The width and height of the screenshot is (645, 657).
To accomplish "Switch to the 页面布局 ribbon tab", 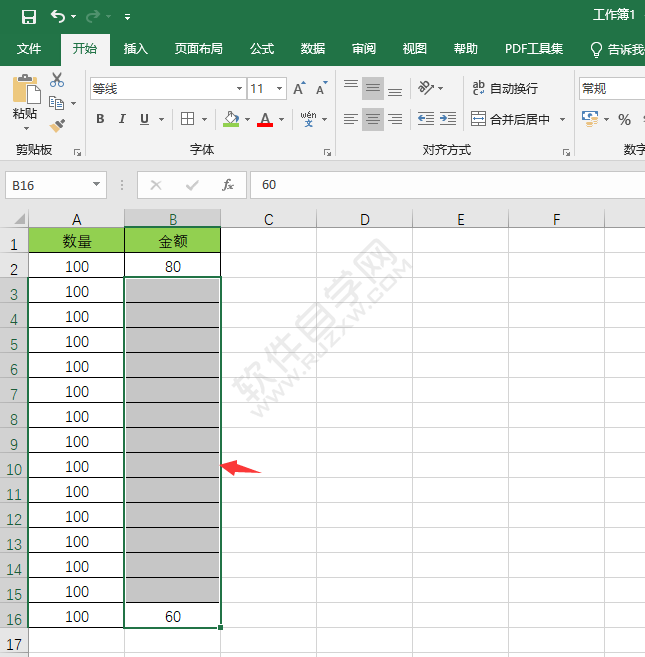I will tap(199, 49).
